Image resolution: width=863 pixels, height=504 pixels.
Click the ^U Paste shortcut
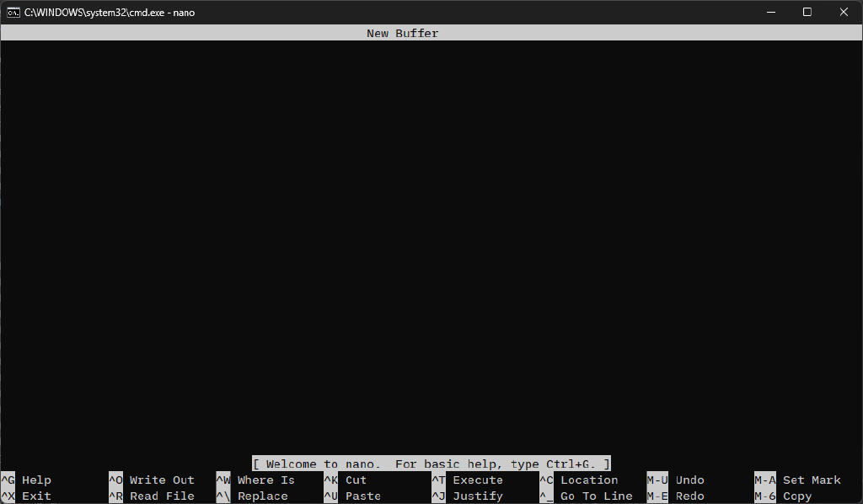(x=352, y=496)
